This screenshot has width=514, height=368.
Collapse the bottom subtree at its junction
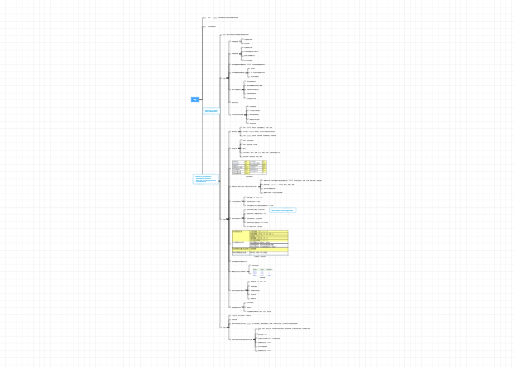click(228, 327)
